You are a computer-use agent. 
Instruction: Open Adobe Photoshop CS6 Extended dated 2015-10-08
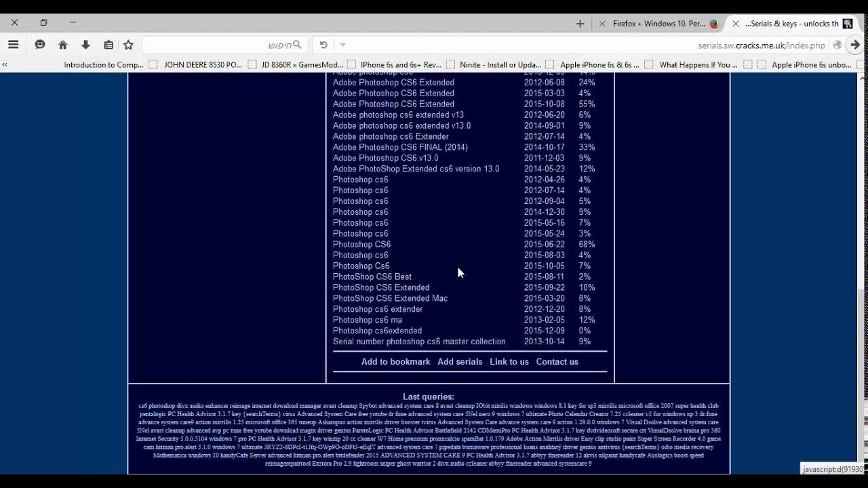coord(393,104)
